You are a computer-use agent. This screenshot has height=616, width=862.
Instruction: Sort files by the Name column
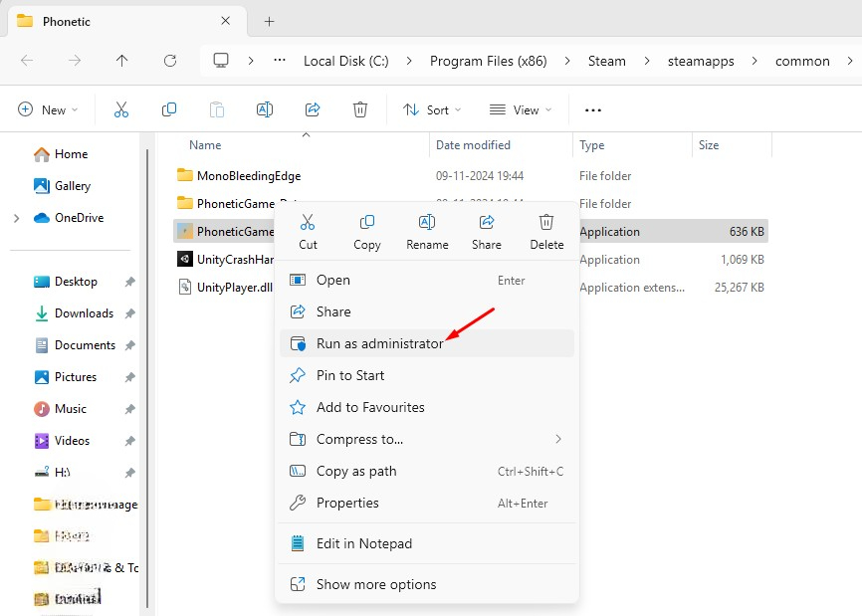pyautogui.click(x=205, y=145)
